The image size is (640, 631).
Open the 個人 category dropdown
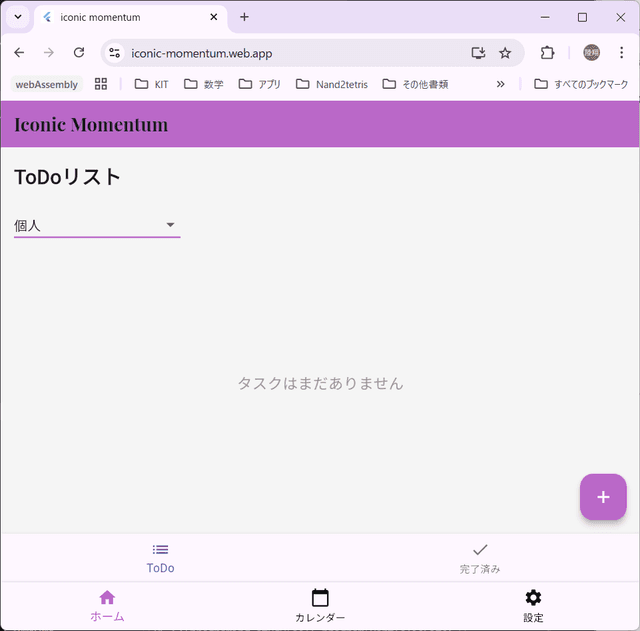tap(97, 225)
